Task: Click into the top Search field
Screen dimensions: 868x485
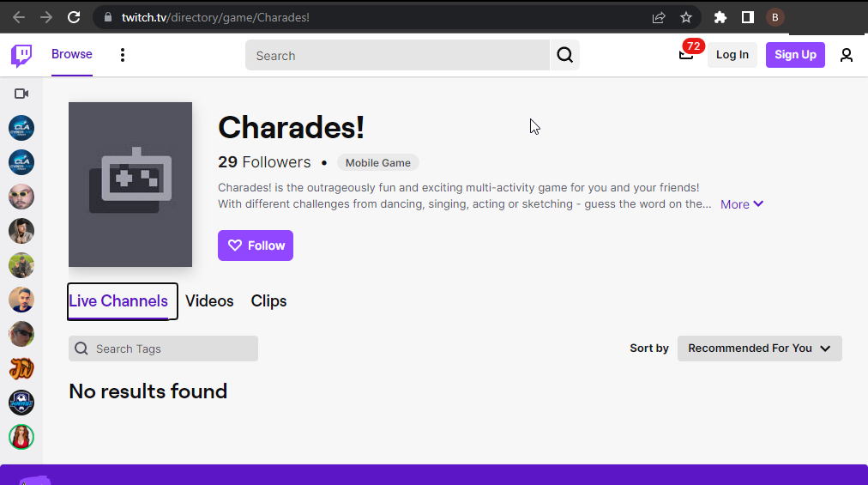Action: [397, 56]
